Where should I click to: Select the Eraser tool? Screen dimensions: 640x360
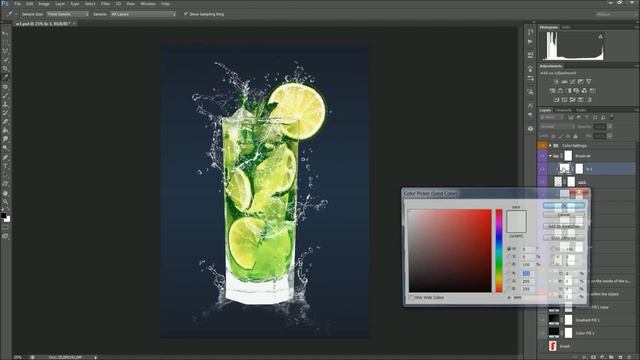[x=5, y=122]
